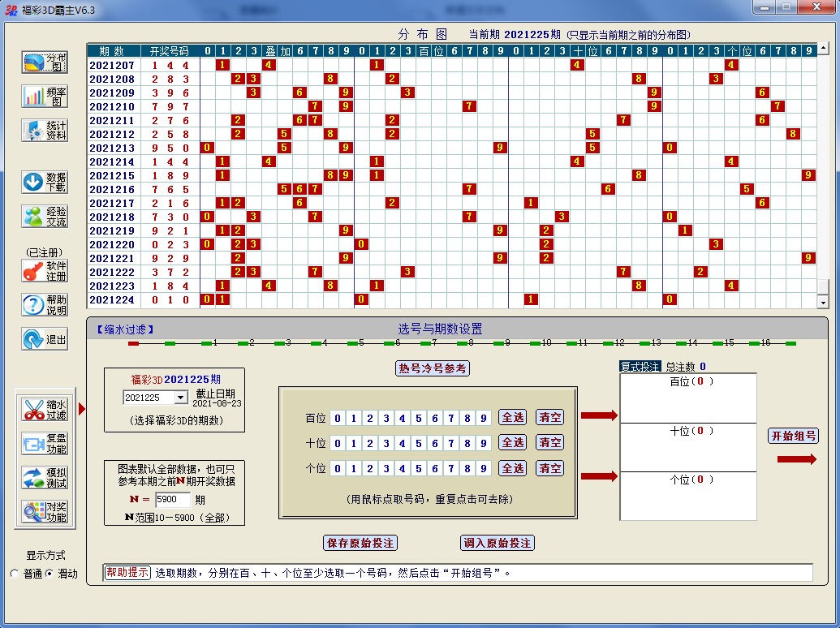The width and height of the screenshot is (840, 628).
Task: Select the 滑动 display mode radio button
Action: coord(49,574)
